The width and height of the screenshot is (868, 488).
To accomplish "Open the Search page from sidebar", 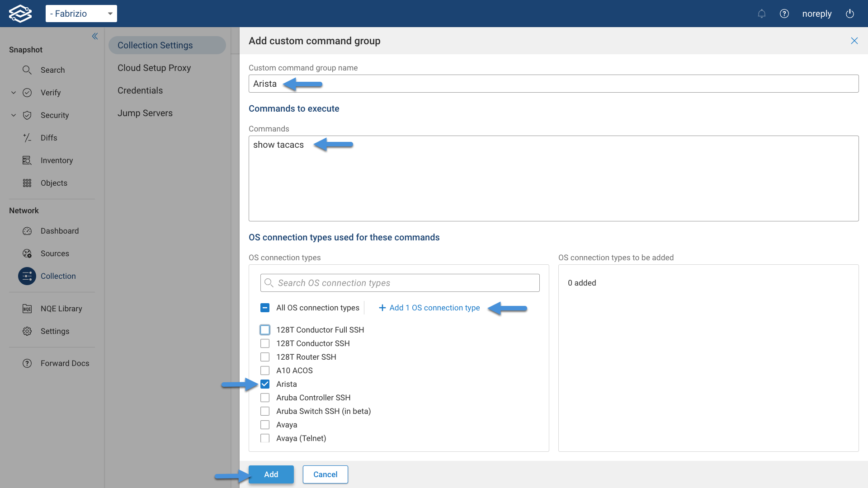I will pos(53,70).
